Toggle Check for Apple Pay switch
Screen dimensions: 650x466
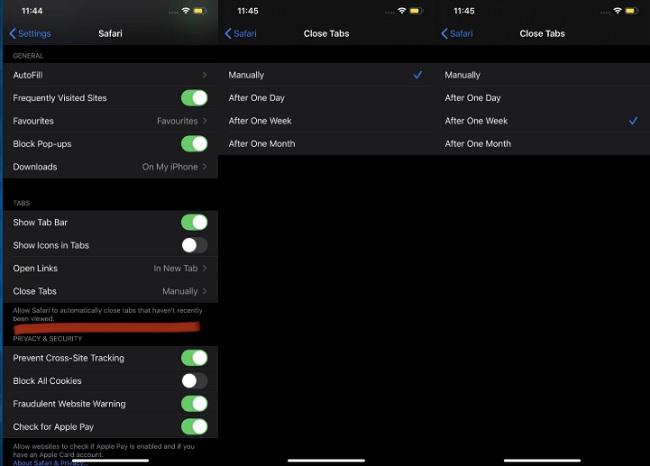(x=194, y=427)
